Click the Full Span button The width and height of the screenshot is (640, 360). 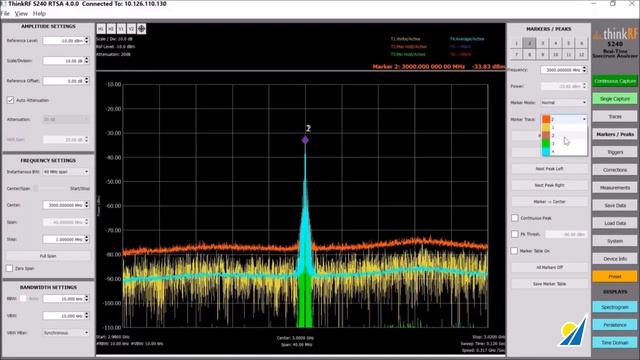coord(48,256)
